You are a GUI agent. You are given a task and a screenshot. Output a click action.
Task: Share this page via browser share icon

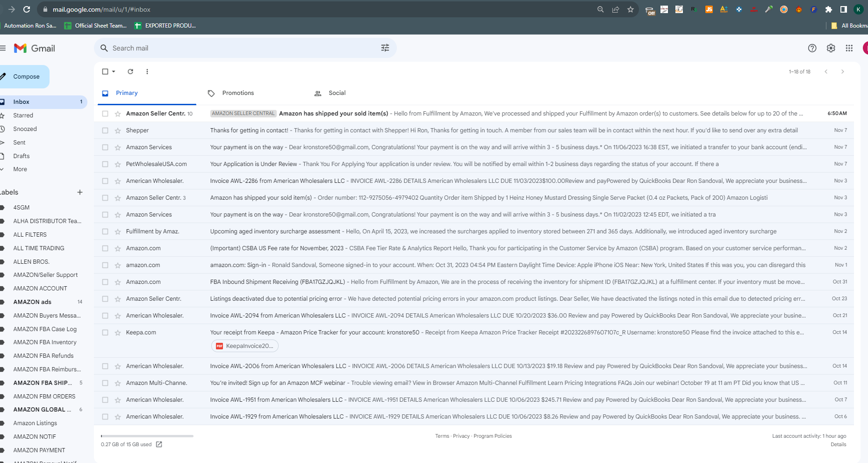[616, 9]
